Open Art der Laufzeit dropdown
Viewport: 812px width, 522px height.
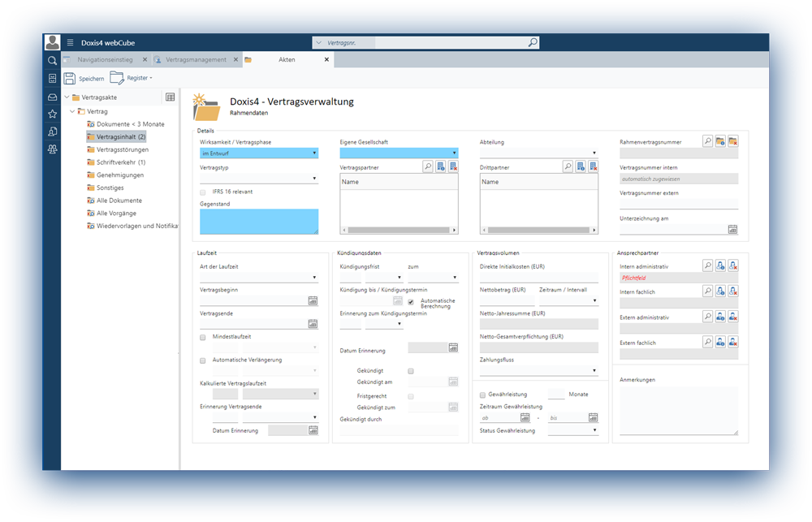[x=259, y=277]
